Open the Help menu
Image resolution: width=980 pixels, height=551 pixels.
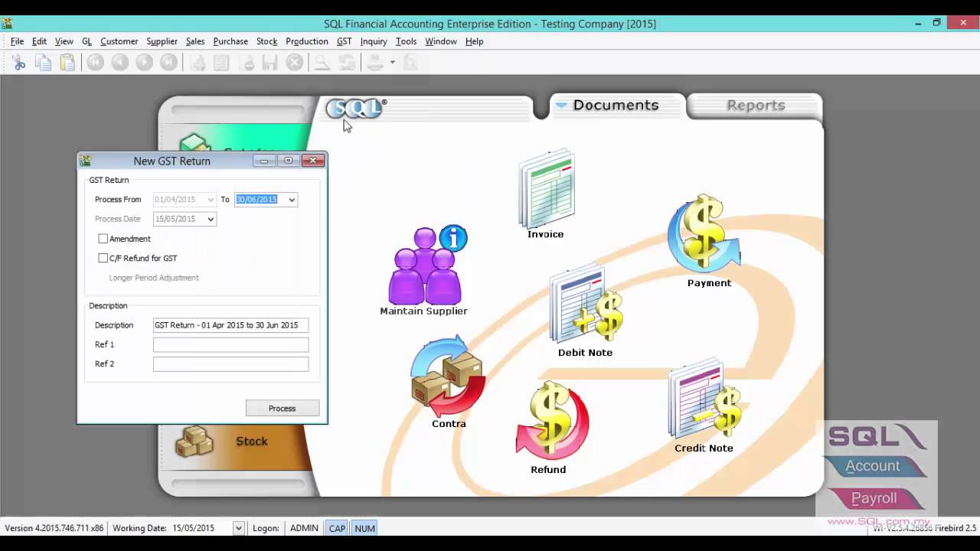474,41
